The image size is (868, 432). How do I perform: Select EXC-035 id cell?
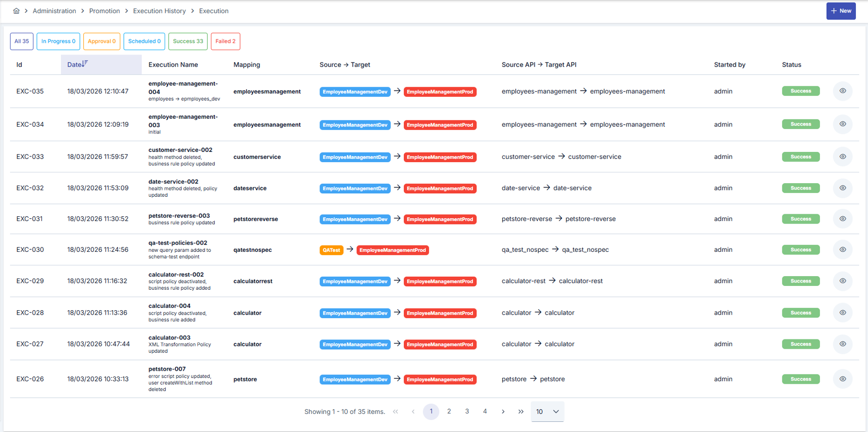pyautogui.click(x=30, y=91)
